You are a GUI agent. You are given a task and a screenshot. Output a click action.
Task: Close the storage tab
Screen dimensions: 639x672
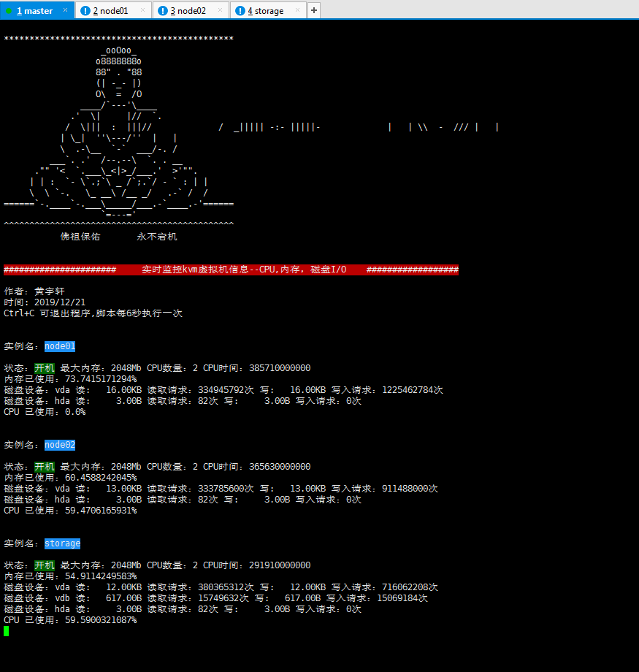(x=296, y=10)
